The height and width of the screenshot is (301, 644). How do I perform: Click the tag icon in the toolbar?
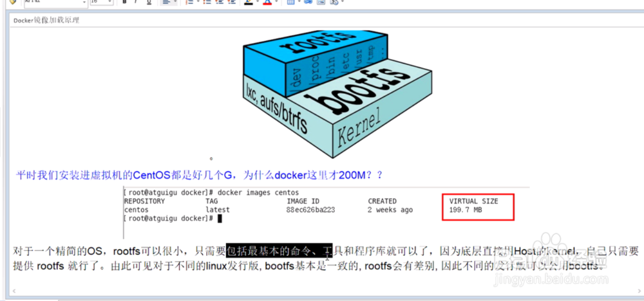point(13,2)
